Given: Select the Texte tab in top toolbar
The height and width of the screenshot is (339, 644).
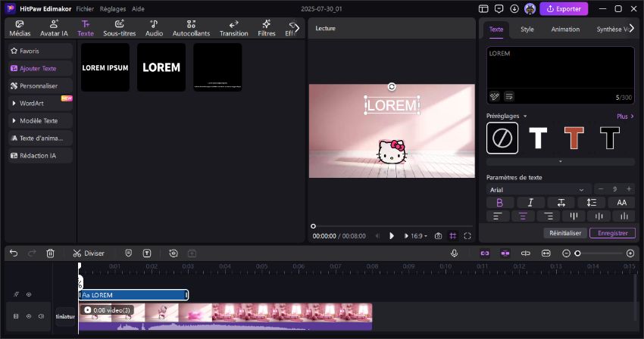Looking at the screenshot, I should click(86, 28).
